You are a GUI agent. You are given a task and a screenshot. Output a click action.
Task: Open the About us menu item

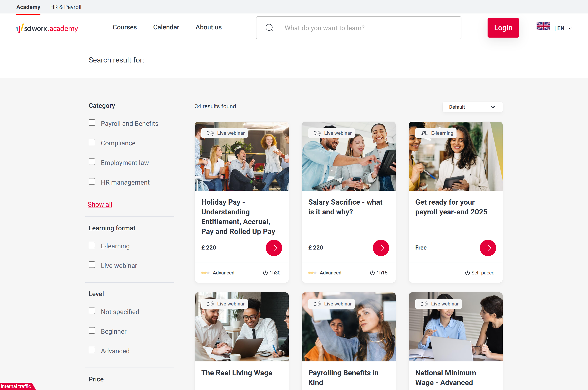click(208, 27)
